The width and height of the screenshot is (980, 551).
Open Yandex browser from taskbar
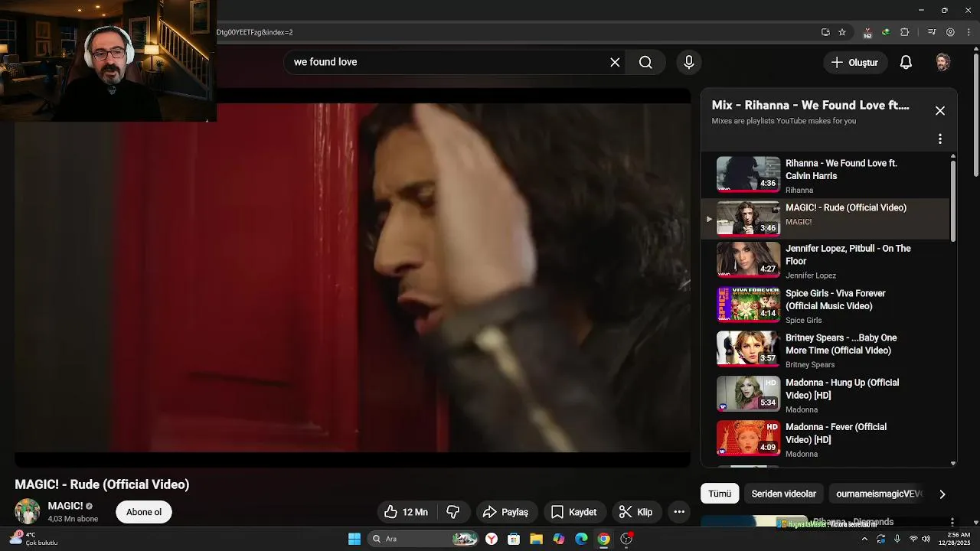pyautogui.click(x=492, y=539)
